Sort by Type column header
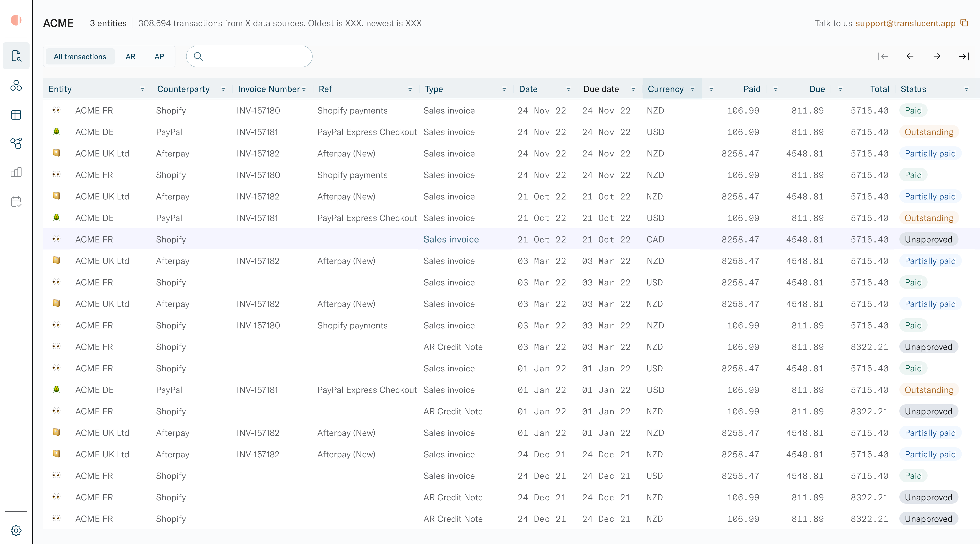 (434, 89)
